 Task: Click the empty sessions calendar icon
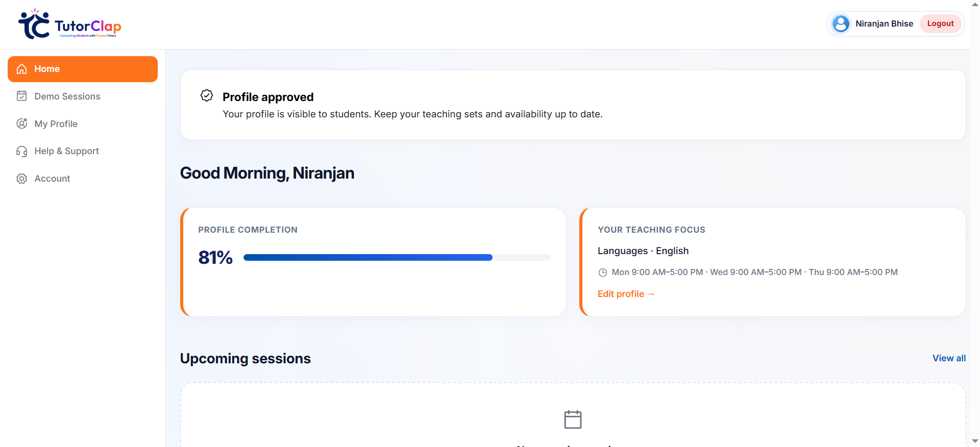[573, 419]
